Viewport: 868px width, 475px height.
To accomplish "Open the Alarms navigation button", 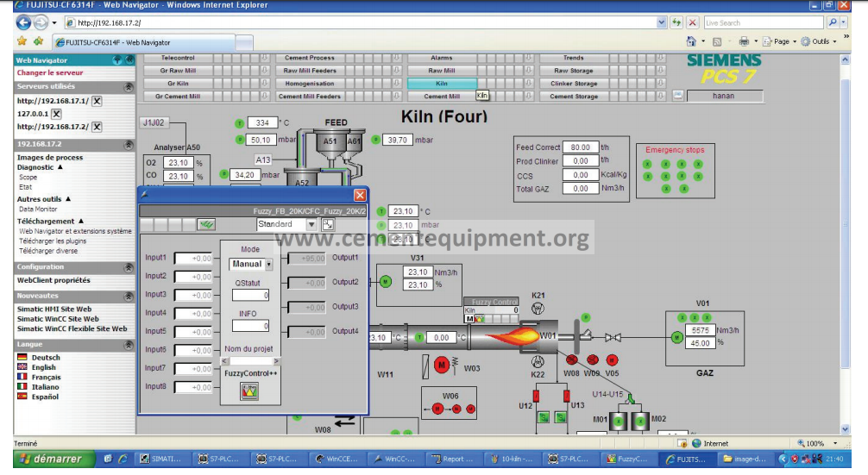I will [442, 58].
